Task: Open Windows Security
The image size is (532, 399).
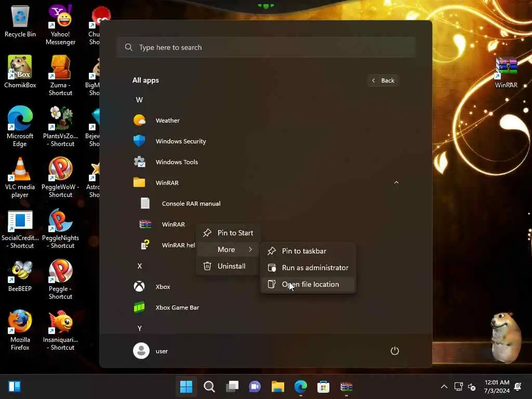Action: coord(267,141)
